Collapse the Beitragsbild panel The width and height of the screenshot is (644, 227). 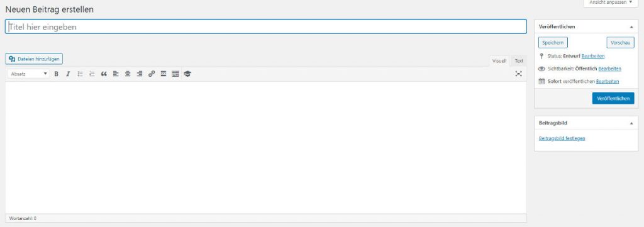point(631,123)
